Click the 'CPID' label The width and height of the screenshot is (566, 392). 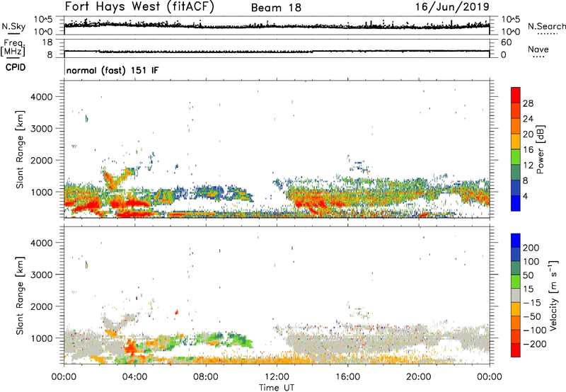coord(16,67)
